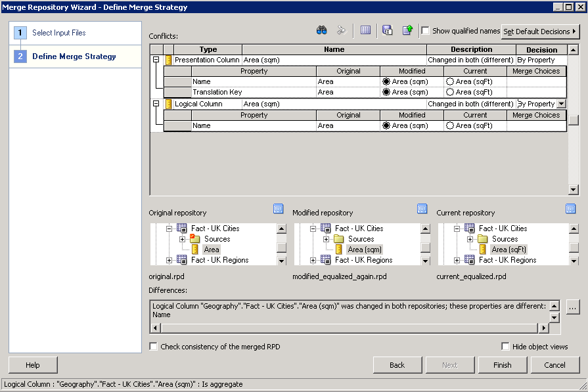Viewport: 588px width, 392px height.
Task: Click the Cancel button
Action: pyautogui.click(x=554, y=365)
